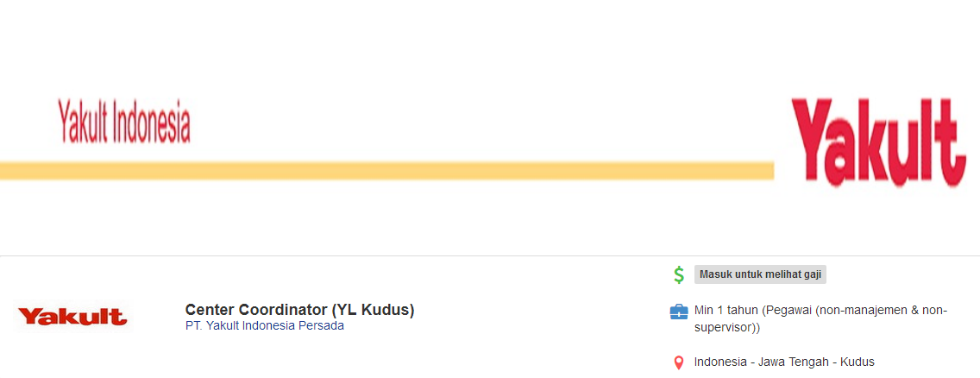Image resolution: width=980 pixels, height=378 pixels.
Task: Click "gaji" on the grey salary button
Action: click(x=811, y=275)
